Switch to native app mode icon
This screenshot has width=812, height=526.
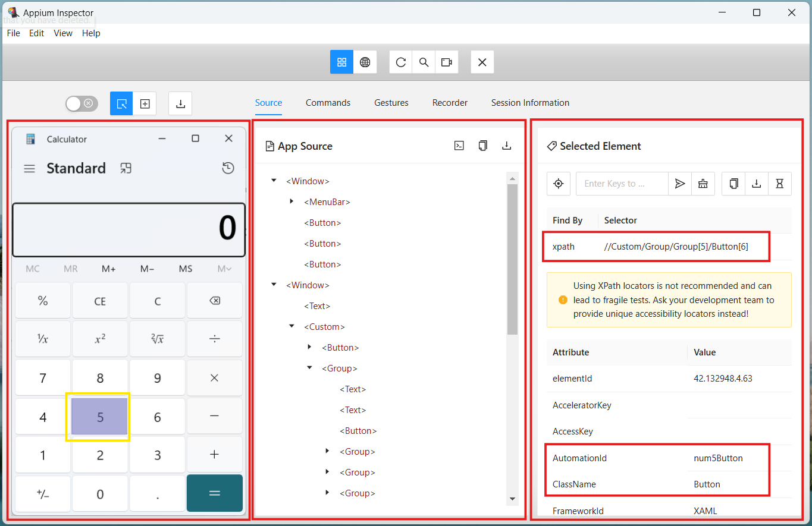click(341, 62)
